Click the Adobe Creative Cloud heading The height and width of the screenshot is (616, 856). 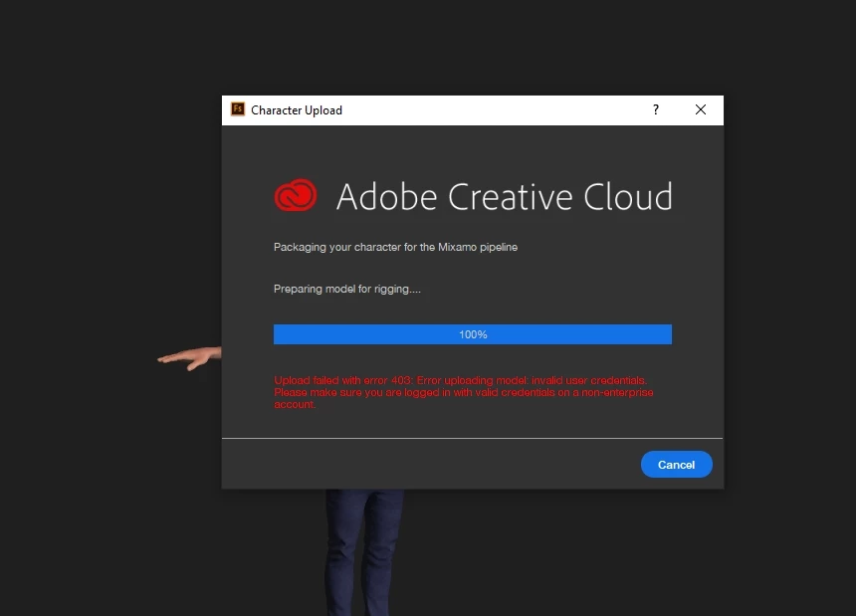click(504, 196)
